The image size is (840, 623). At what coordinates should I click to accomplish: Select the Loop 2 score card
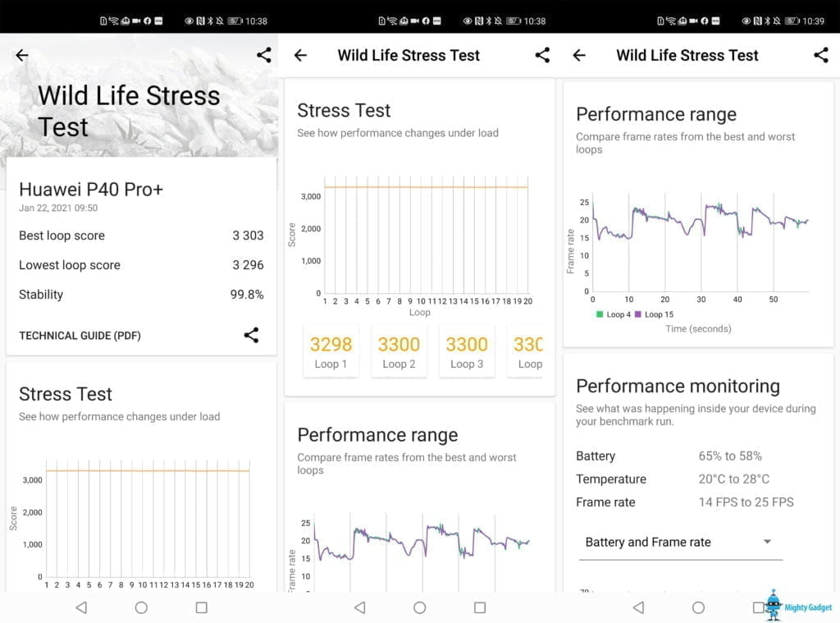pos(399,351)
